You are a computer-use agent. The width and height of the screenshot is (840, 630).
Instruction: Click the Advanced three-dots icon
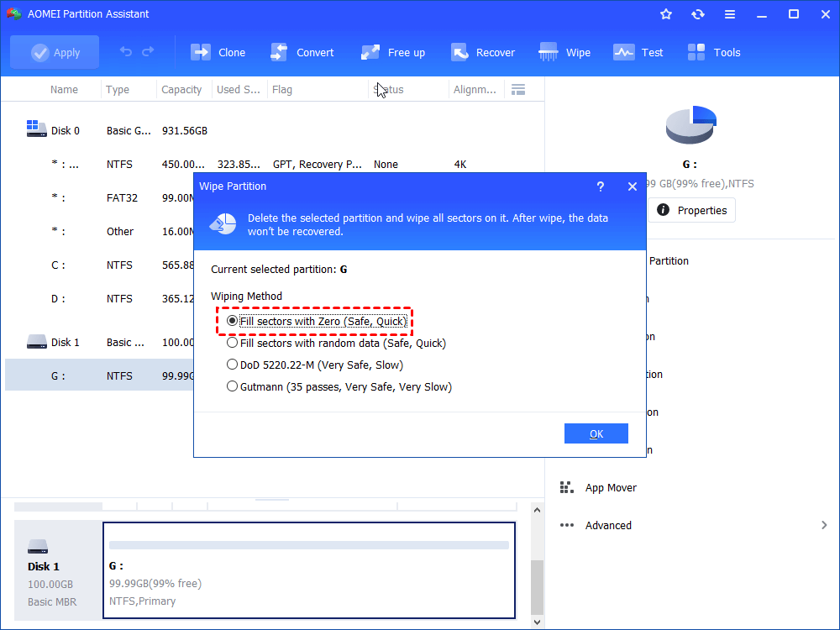pos(567,525)
